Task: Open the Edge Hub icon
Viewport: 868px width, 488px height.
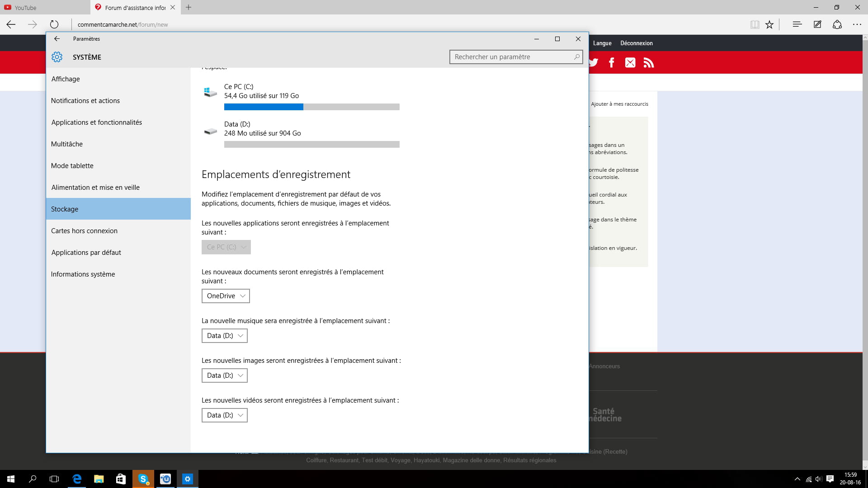Action: (797, 24)
